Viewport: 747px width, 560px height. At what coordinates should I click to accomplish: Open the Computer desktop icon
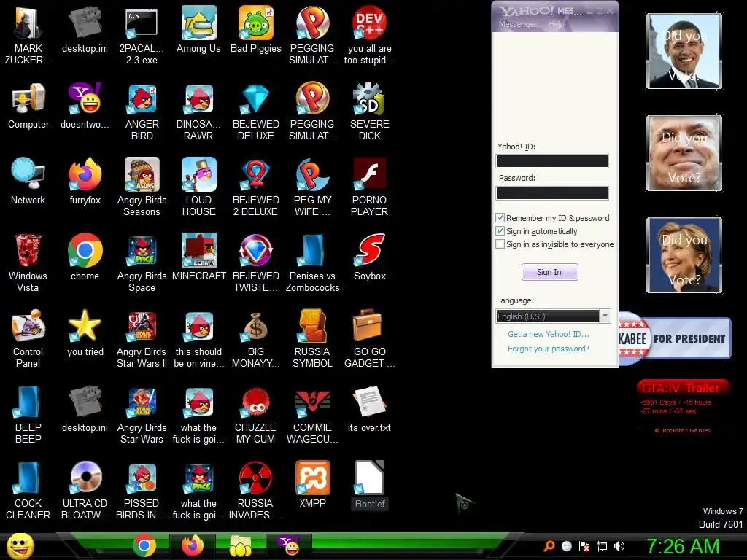[x=28, y=106]
